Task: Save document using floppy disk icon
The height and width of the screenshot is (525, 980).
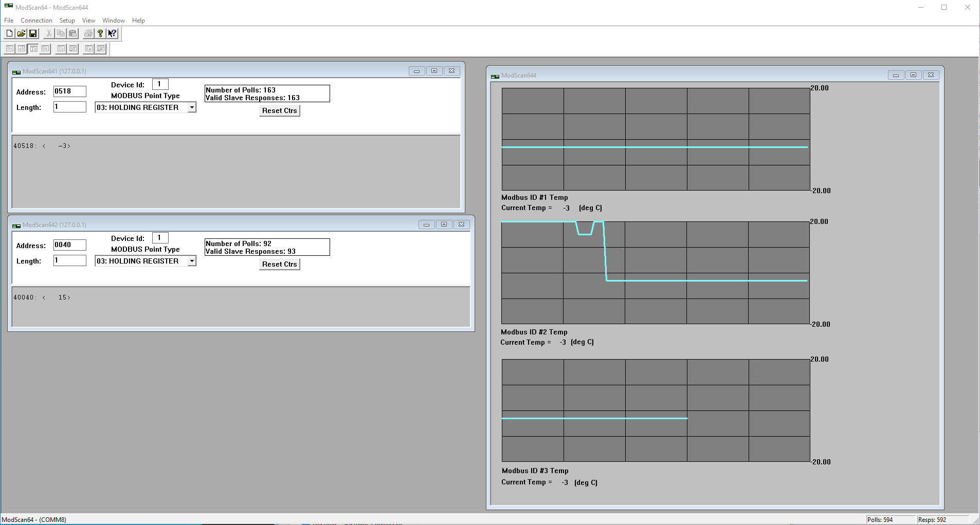Action: (33, 33)
